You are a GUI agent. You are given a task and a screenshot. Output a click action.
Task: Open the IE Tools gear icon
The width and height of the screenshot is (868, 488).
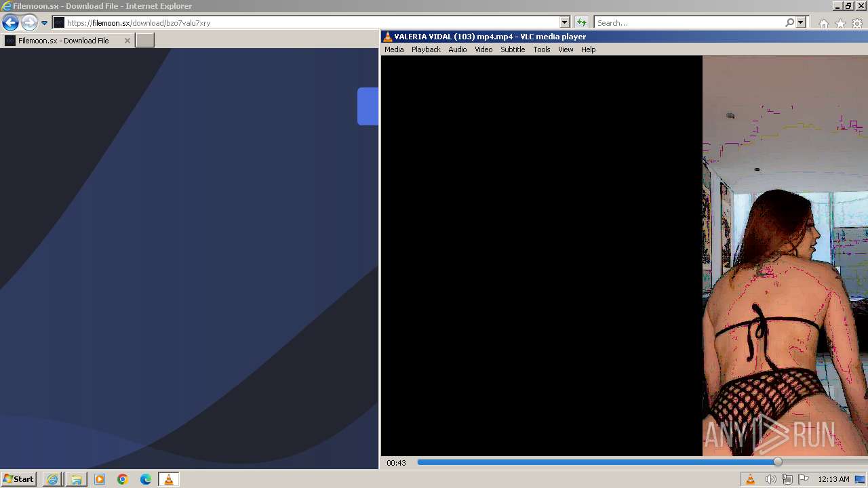[857, 24]
